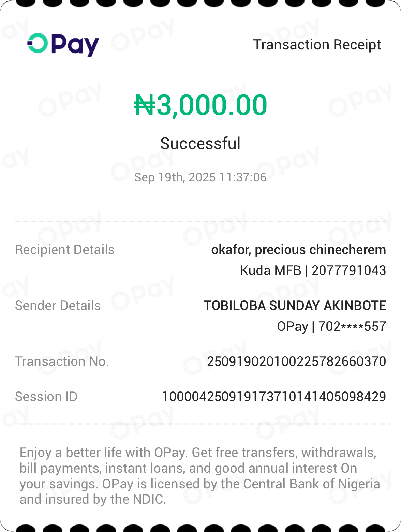Click the Kuda MFB account number
The image size is (401, 532).
[348, 270]
